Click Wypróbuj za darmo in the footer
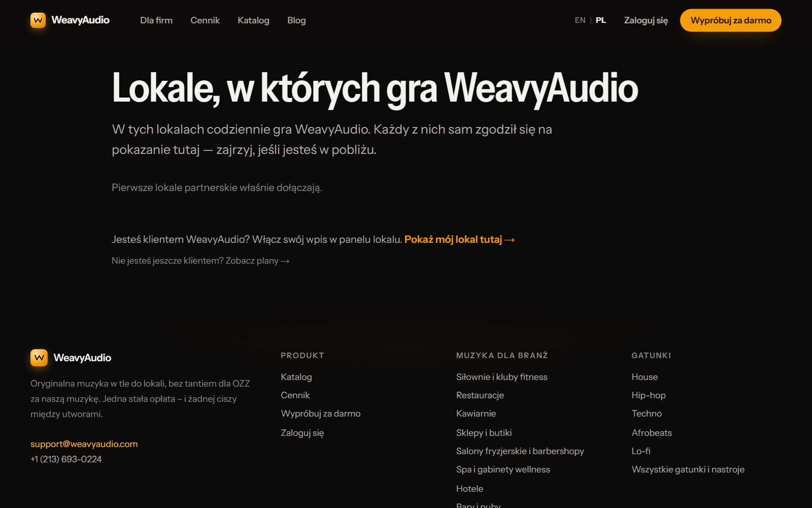812x508 pixels. coord(321,414)
